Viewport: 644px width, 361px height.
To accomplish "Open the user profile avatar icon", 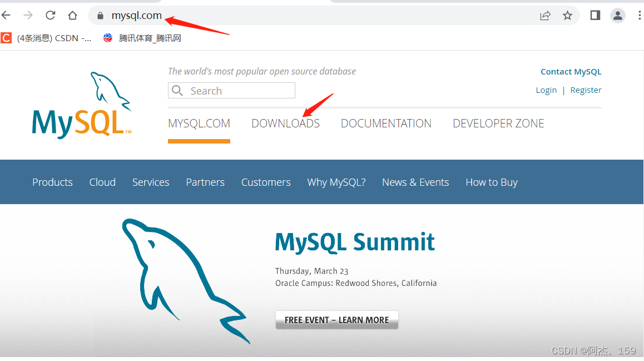I will click(x=617, y=16).
